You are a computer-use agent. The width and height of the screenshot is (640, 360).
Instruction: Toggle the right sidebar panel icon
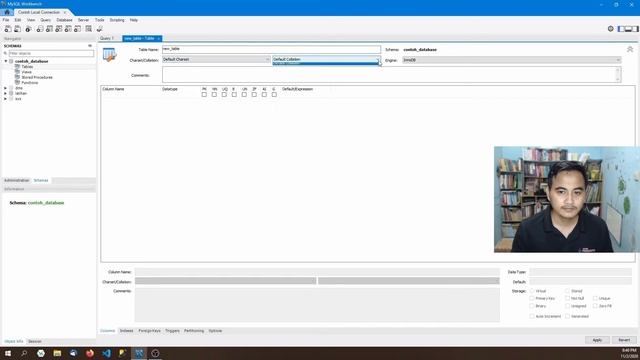click(x=635, y=29)
